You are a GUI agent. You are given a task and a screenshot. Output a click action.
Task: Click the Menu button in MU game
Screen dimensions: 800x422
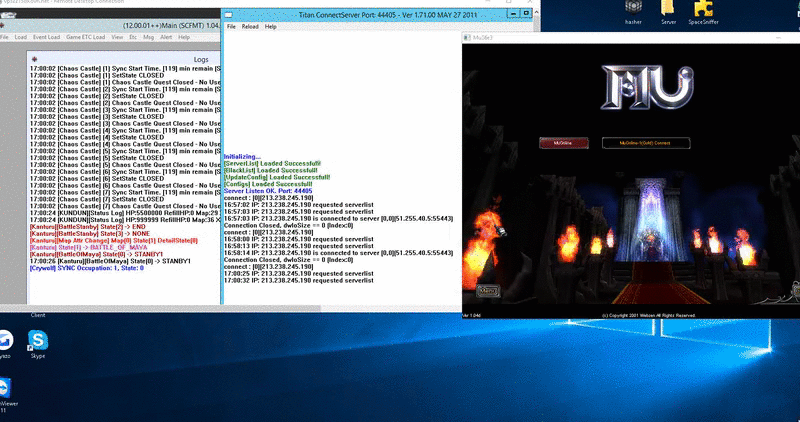point(488,291)
